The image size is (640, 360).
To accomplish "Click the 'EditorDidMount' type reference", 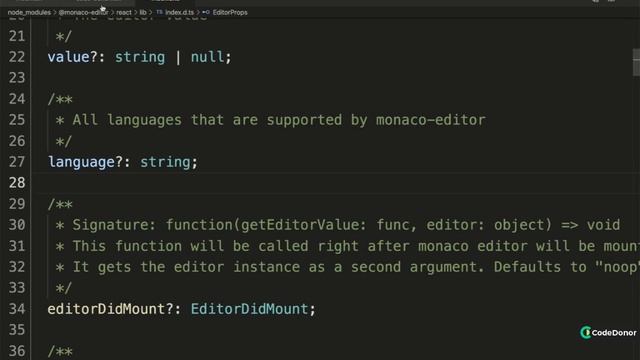I will coord(249,309).
